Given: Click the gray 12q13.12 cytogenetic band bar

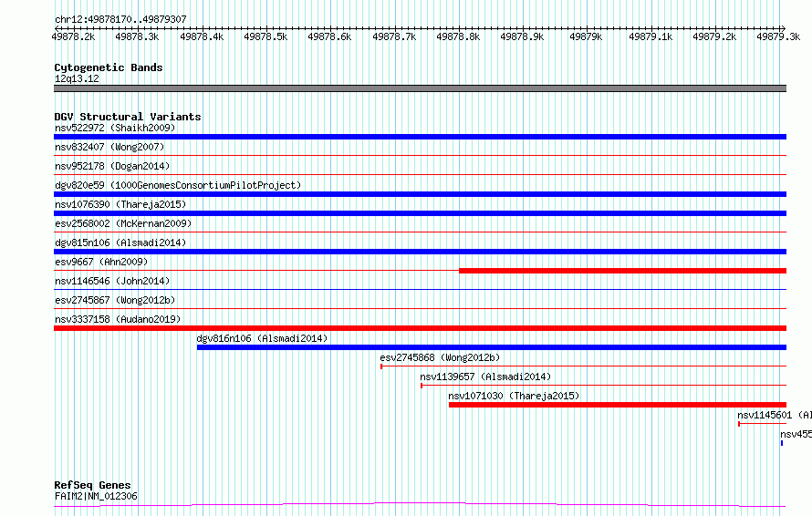Looking at the screenshot, I should tap(420, 88).
